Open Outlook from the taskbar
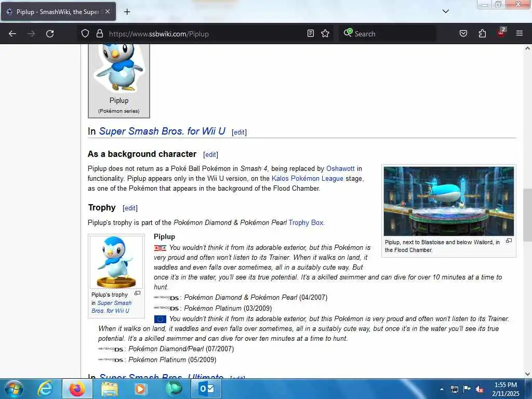Screen dimensions: 532x399 point(207,389)
